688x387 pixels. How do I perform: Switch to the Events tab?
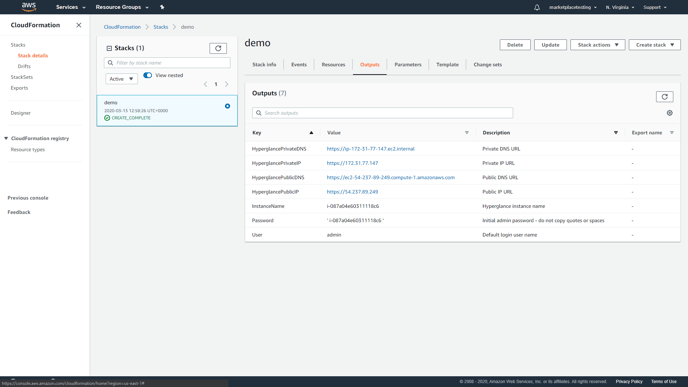click(x=299, y=64)
